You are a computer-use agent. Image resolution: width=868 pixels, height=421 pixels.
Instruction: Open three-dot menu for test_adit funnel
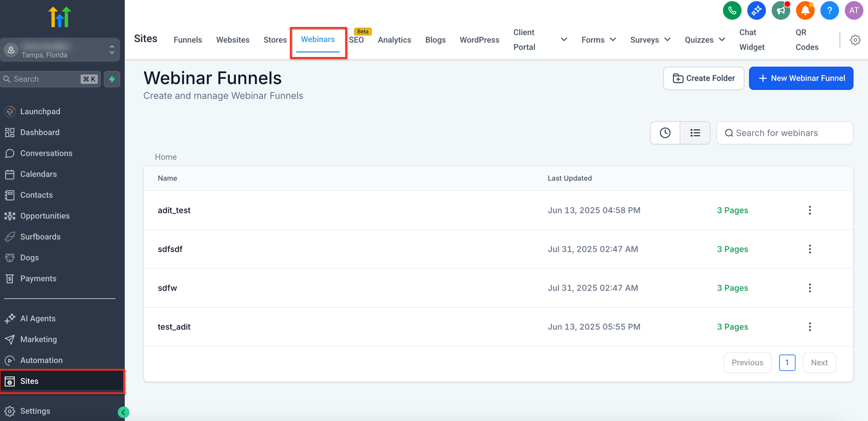(x=810, y=327)
